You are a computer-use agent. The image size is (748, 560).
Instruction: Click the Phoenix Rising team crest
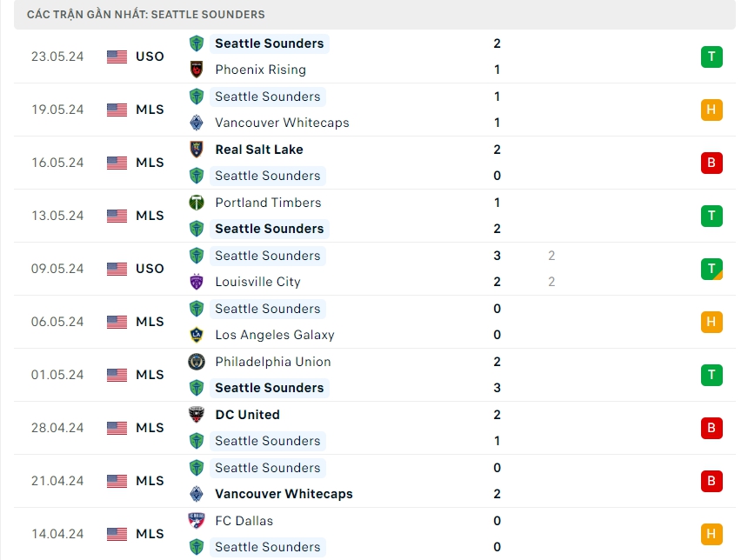pyautogui.click(x=197, y=70)
